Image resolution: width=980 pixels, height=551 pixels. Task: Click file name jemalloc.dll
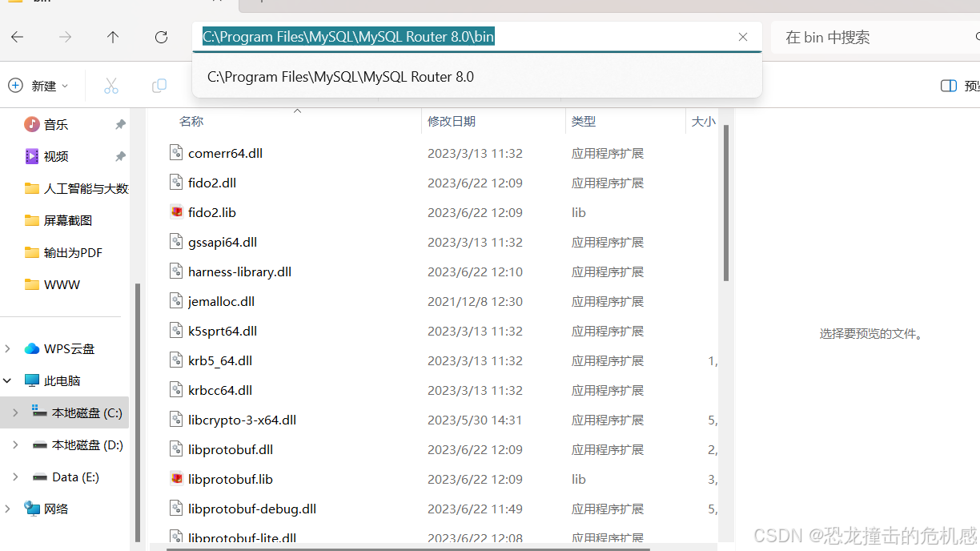point(221,301)
